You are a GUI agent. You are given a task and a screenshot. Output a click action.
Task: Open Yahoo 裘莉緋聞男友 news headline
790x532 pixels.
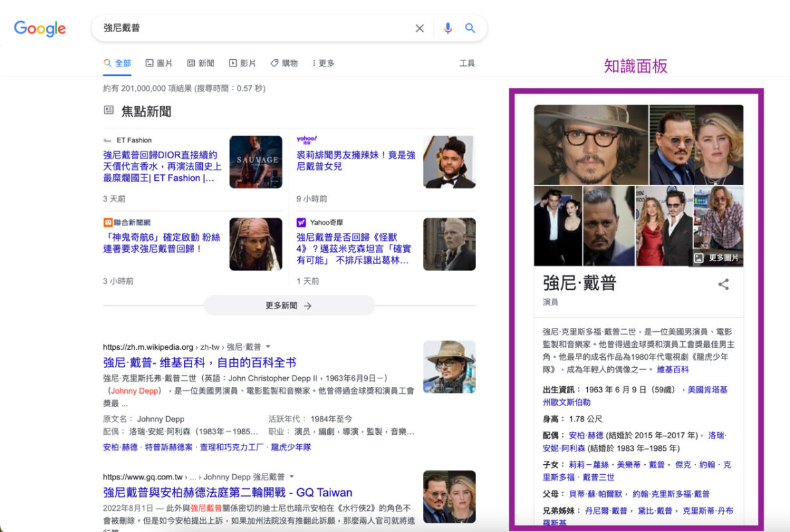[356, 161]
